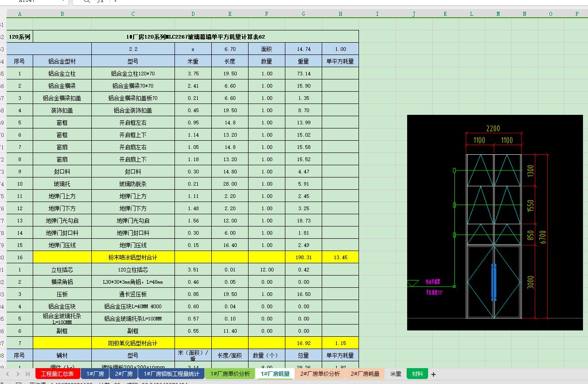Select column H header

point(340,14)
